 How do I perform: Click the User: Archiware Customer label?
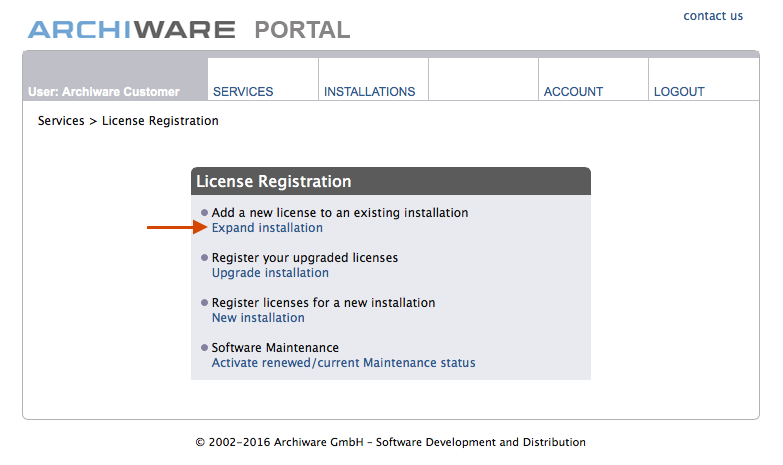tap(104, 91)
